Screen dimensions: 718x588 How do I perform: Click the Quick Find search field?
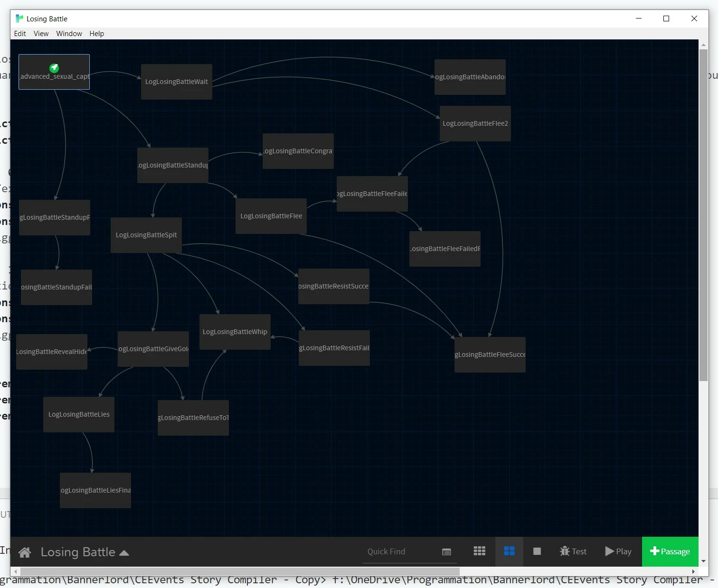402,551
